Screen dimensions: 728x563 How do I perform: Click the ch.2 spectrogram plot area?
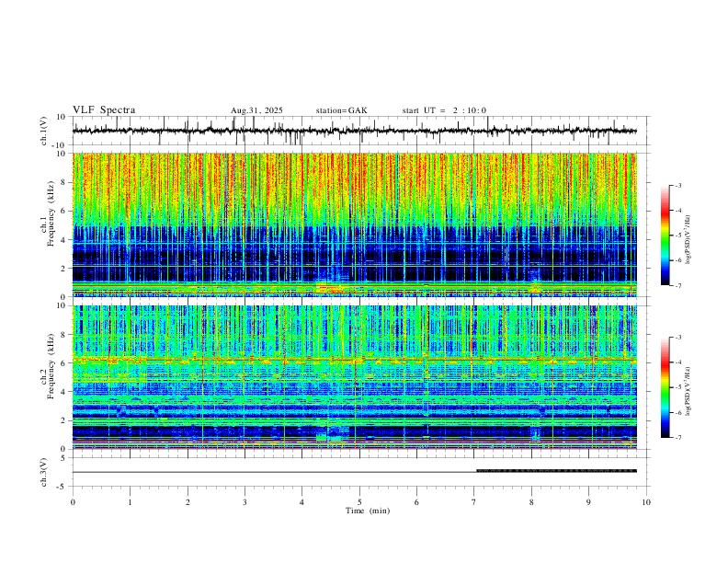pyautogui.click(x=355, y=377)
